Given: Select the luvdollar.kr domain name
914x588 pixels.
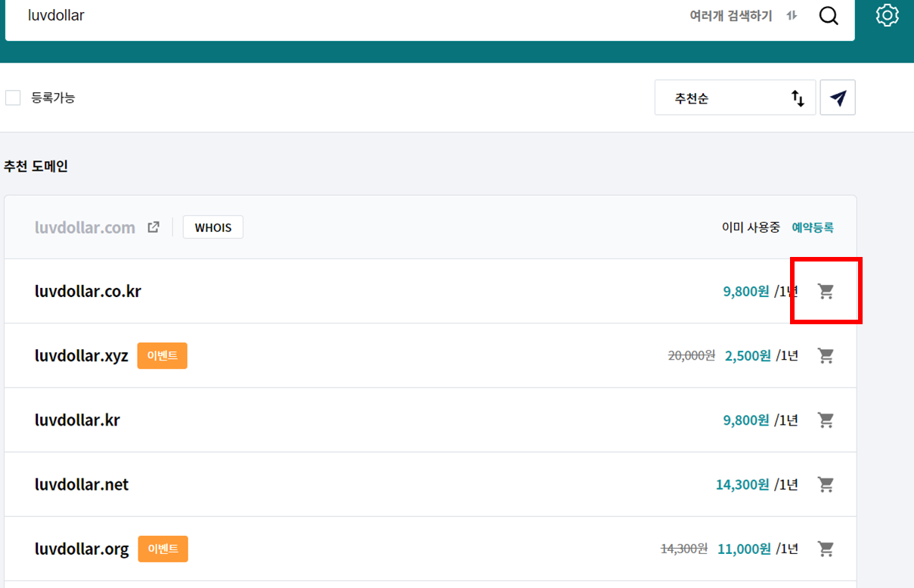Looking at the screenshot, I should (77, 419).
